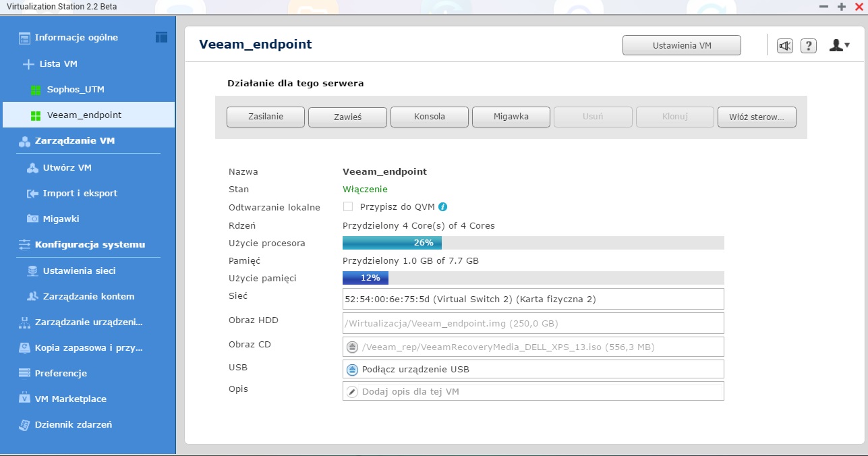The width and height of the screenshot is (868, 456).
Task: Click the info icon beside Przypisz do QVM
Action: tap(443, 207)
